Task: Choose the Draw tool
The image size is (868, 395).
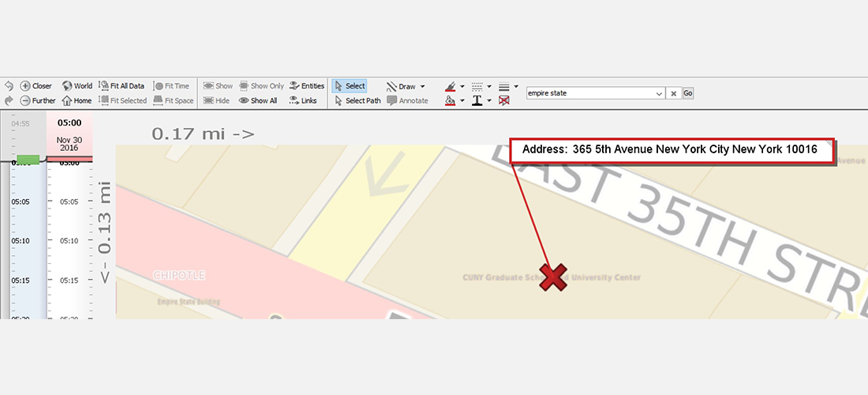Action: pos(402,86)
